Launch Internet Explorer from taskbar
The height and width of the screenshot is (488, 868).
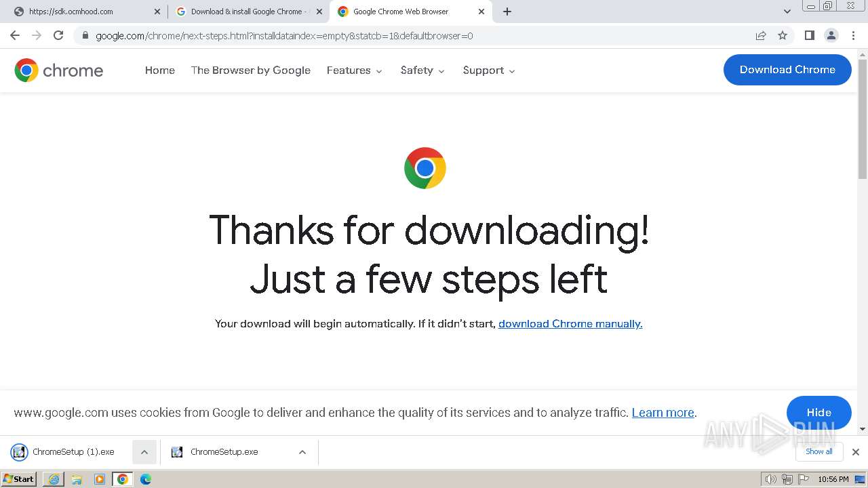tap(54, 479)
